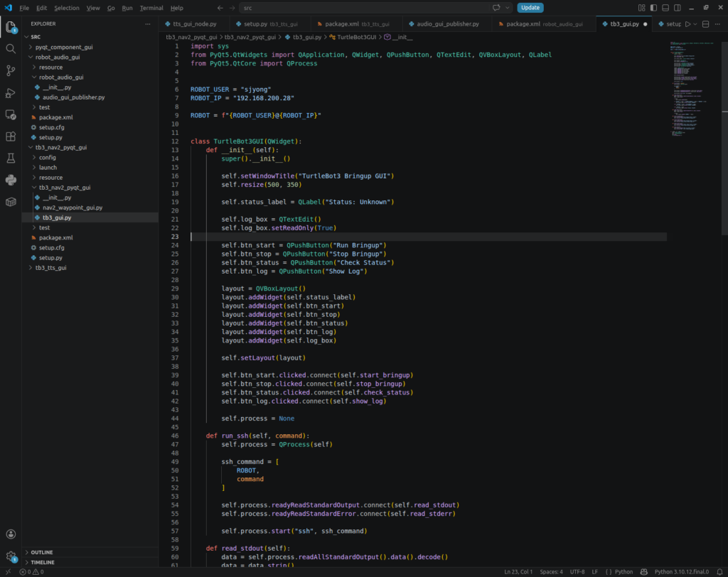Viewport: 728px width, 577px height.
Task: Open audio_gui_publisher.py in explorer tree
Action: (x=73, y=97)
